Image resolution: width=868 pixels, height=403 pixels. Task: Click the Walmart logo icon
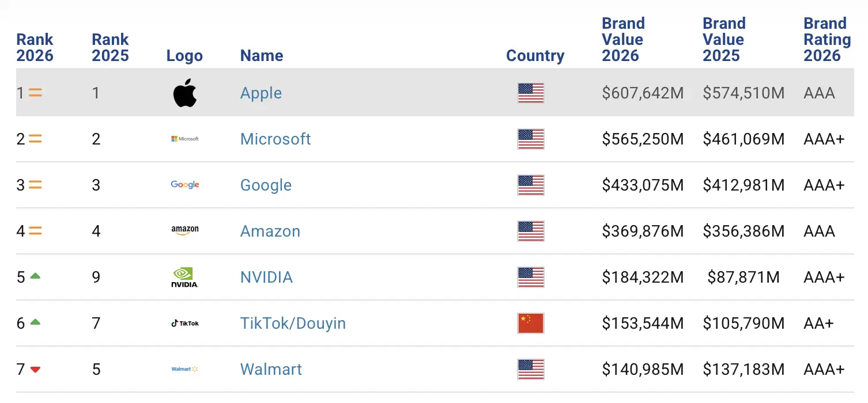click(185, 369)
